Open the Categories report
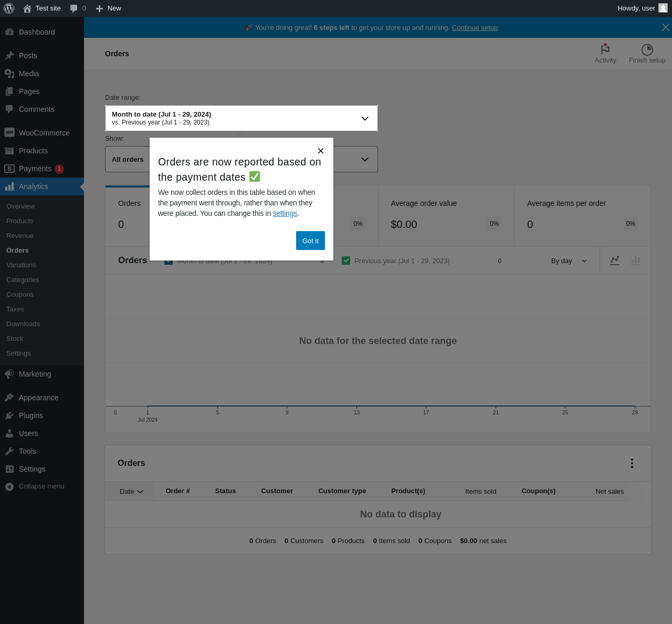This screenshot has width=672, height=624. [23, 280]
